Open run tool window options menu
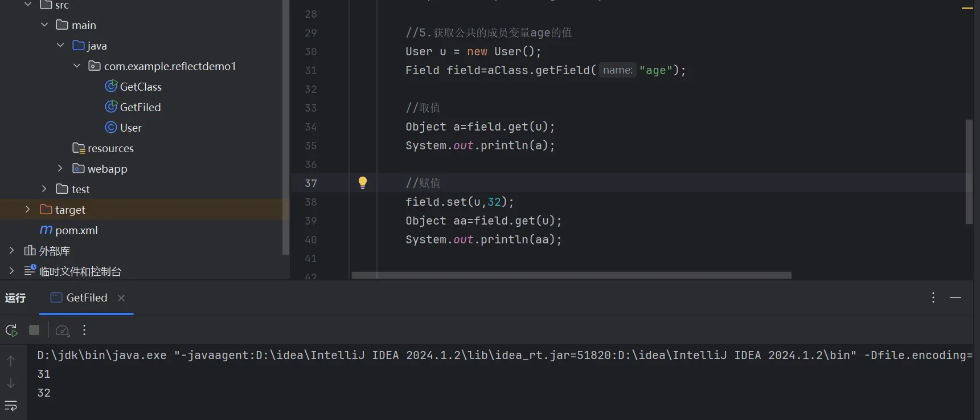This screenshot has width=980, height=420. (x=933, y=297)
